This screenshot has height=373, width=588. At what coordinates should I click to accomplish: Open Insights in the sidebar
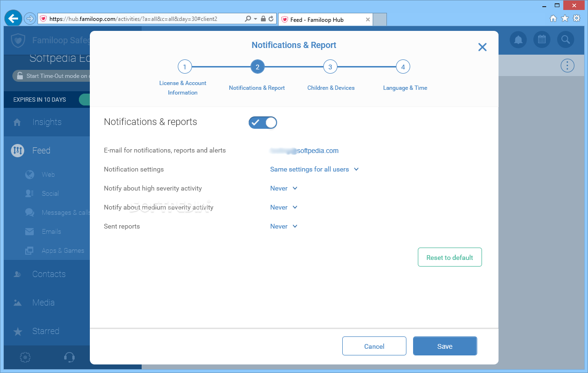[47, 122]
